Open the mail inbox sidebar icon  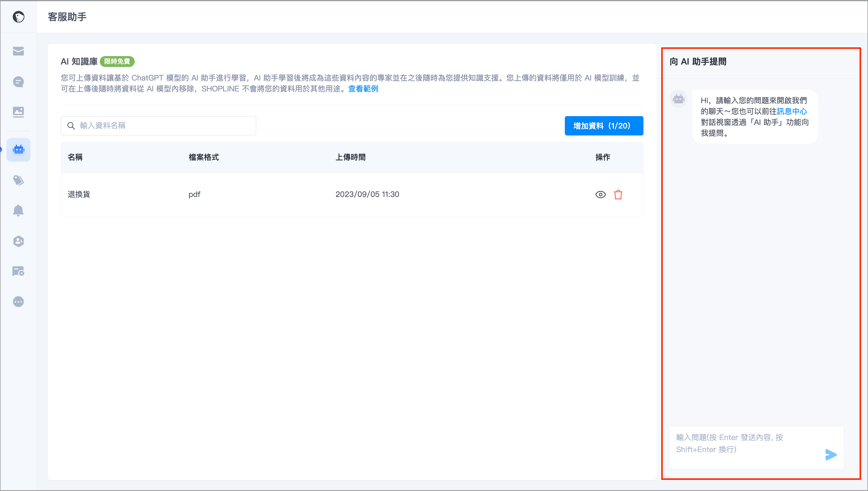pos(18,51)
